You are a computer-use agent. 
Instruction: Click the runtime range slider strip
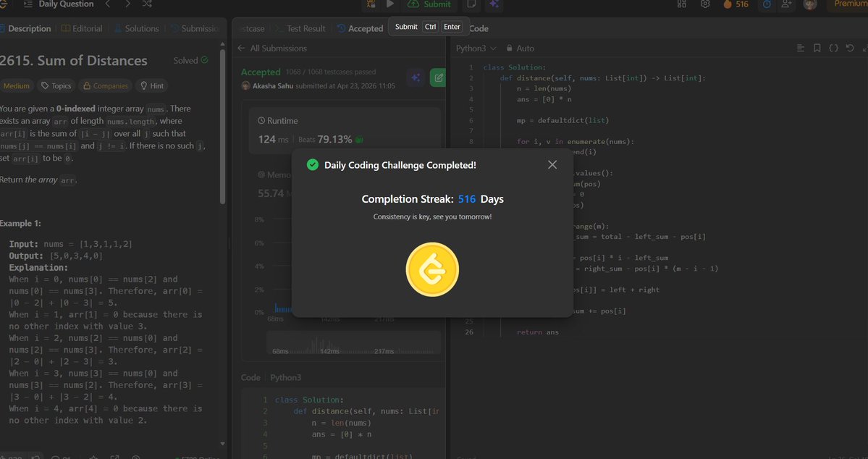point(354,343)
